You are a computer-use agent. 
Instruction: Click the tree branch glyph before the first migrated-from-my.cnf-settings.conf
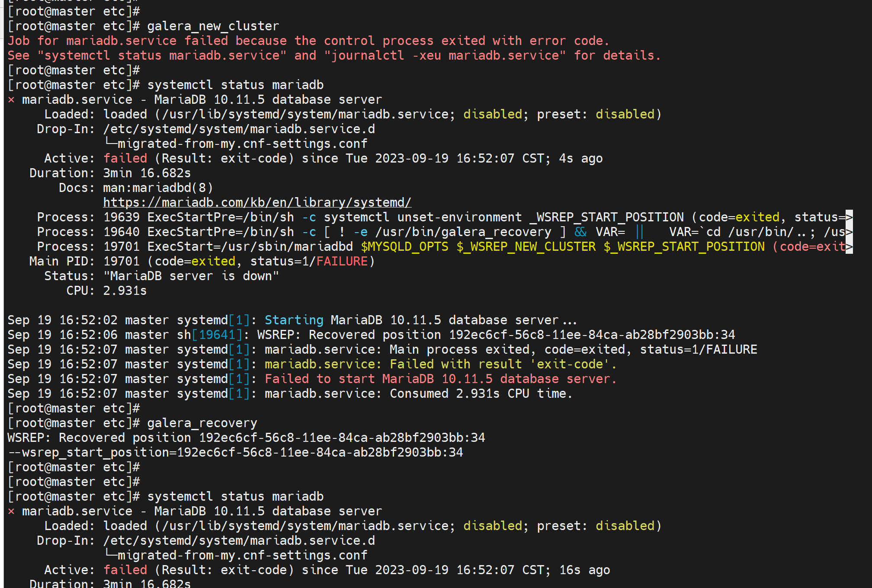coord(110,143)
